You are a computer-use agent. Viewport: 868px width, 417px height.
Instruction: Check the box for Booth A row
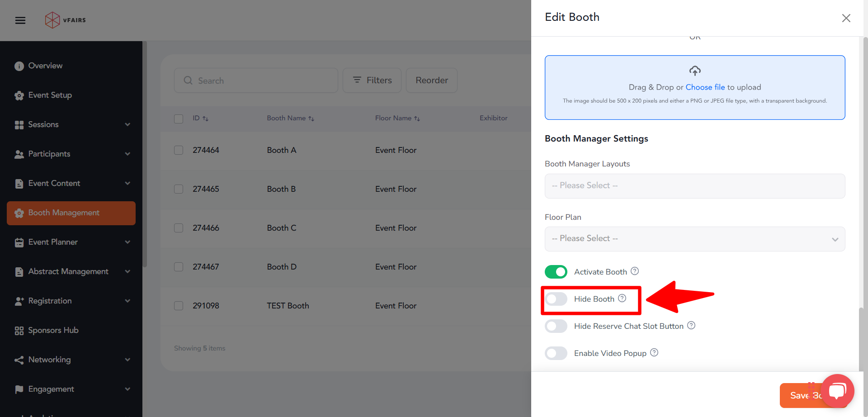click(179, 150)
